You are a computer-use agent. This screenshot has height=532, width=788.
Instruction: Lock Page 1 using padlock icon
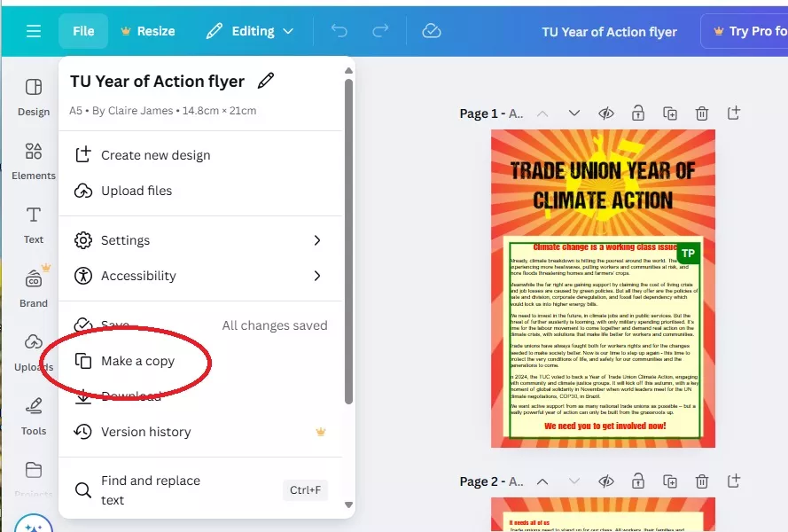click(x=638, y=113)
